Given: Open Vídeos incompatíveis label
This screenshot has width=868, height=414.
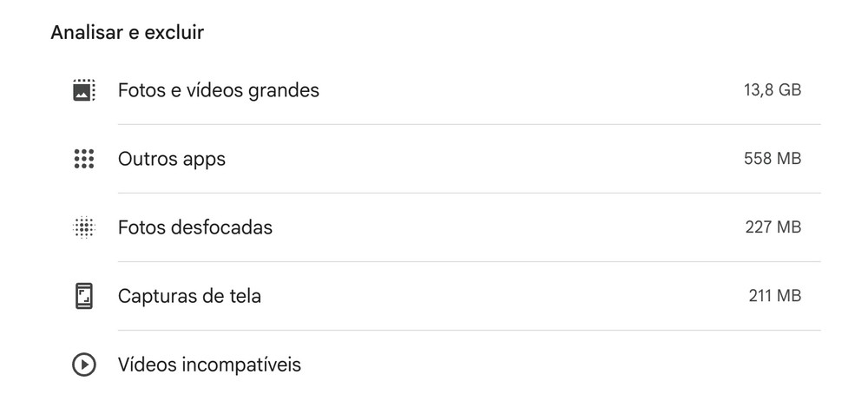Looking at the screenshot, I should [209, 365].
